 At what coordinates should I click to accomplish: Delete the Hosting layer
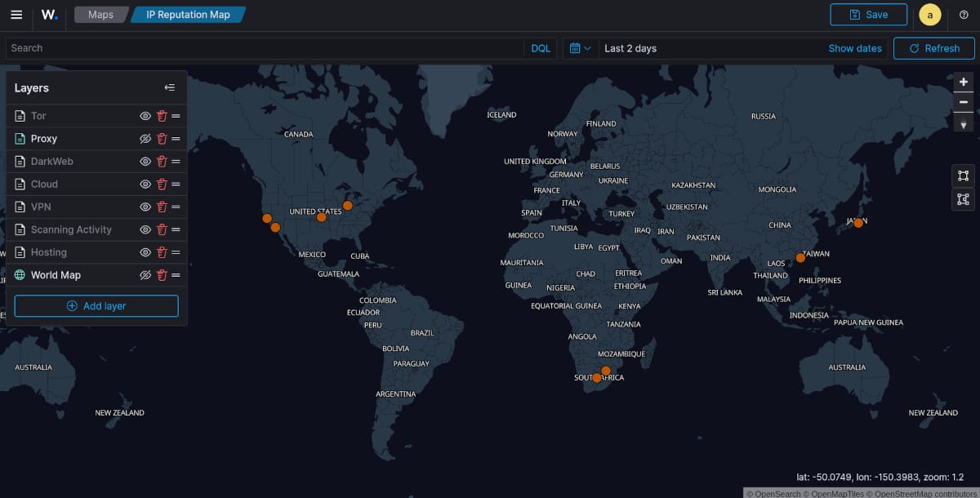tap(162, 253)
